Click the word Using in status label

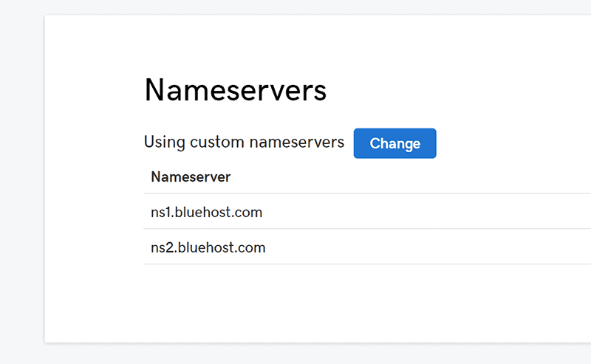[x=165, y=142]
